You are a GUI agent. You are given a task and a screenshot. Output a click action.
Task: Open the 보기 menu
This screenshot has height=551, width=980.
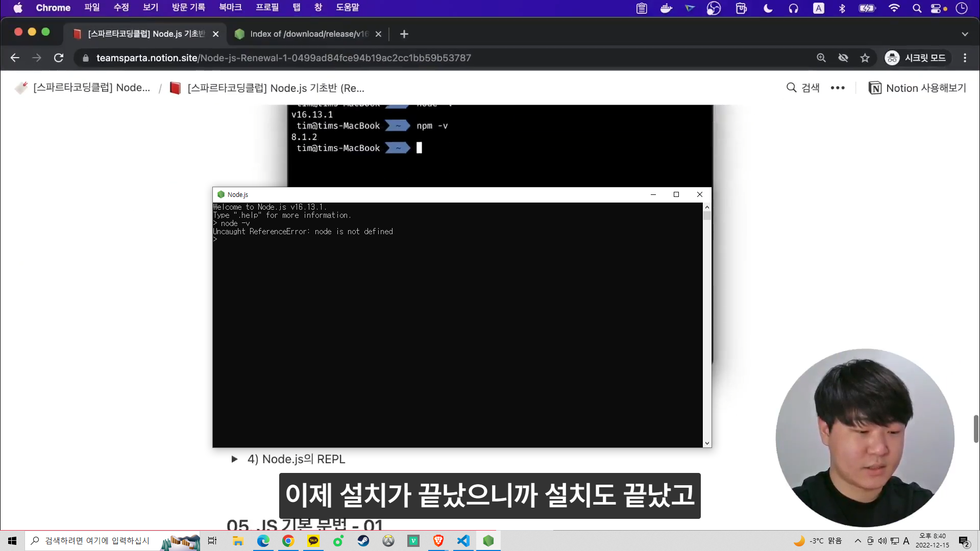151,8
